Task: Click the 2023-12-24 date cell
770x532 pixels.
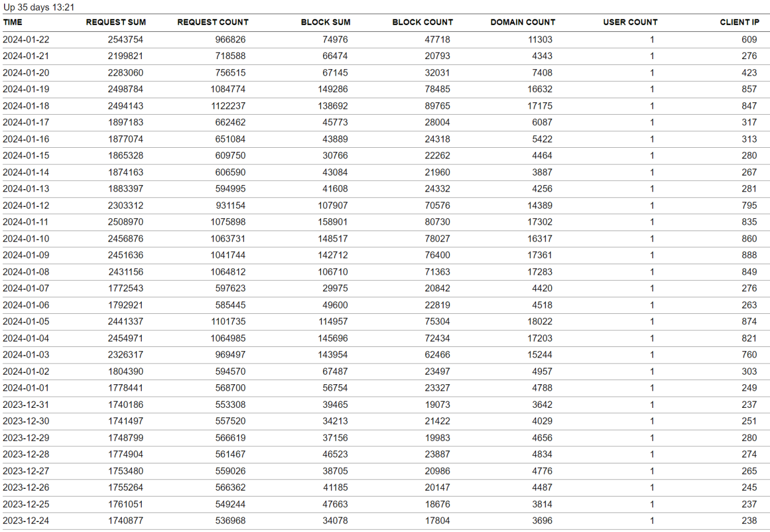Action: coord(25,520)
